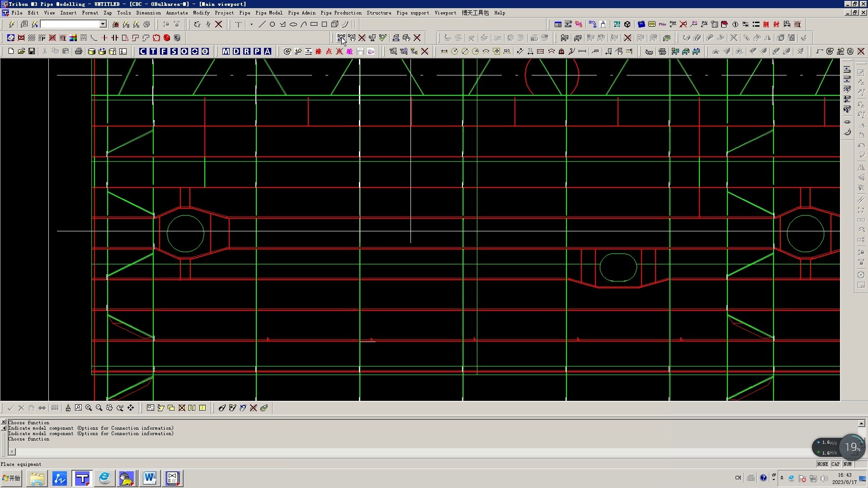
Task: Open Word from the taskbar
Action: pyautogui.click(x=150, y=478)
